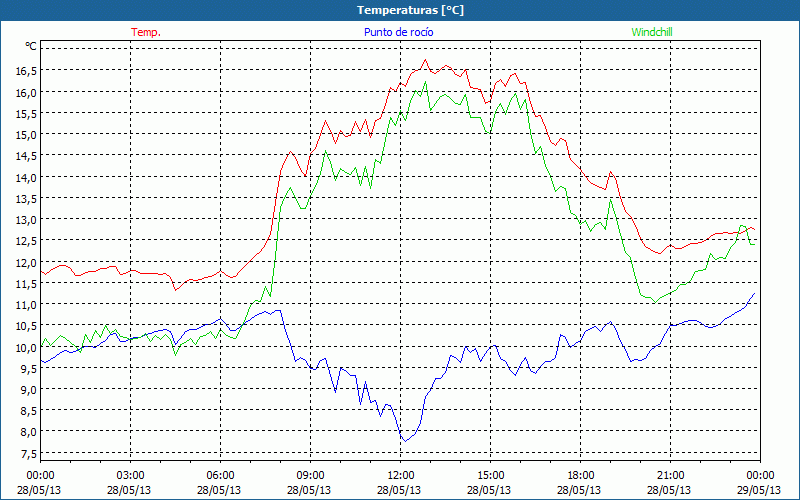Click the red temperature peak near 12:45
Screen dimensions: 800x500
pyautogui.click(x=425, y=60)
